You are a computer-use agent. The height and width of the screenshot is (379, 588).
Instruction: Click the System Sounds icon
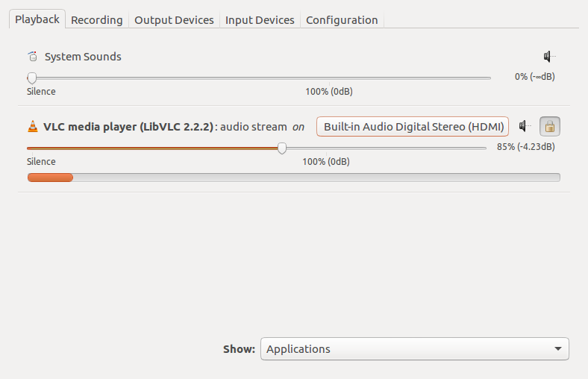pyautogui.click(x=33, y=57)
